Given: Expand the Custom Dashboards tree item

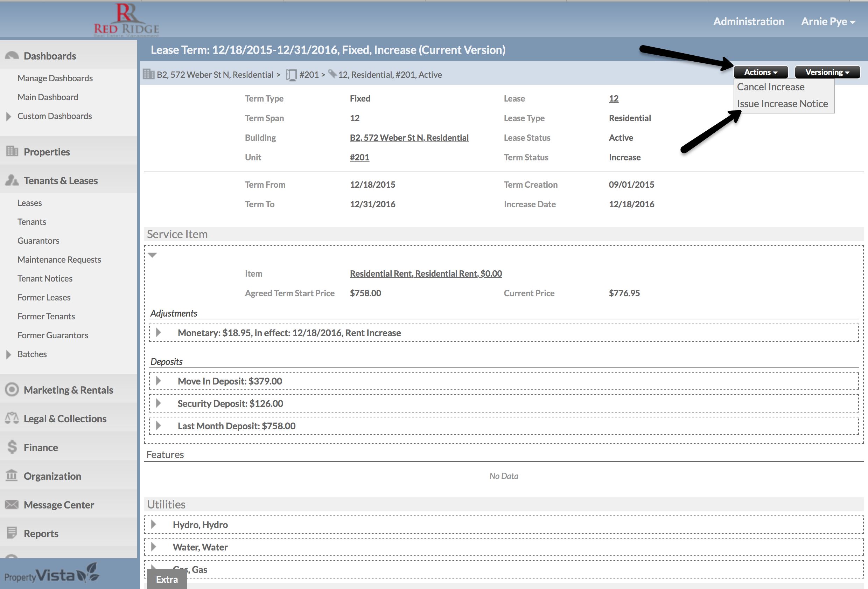Looking at the screenshot, I should (9, 116).
